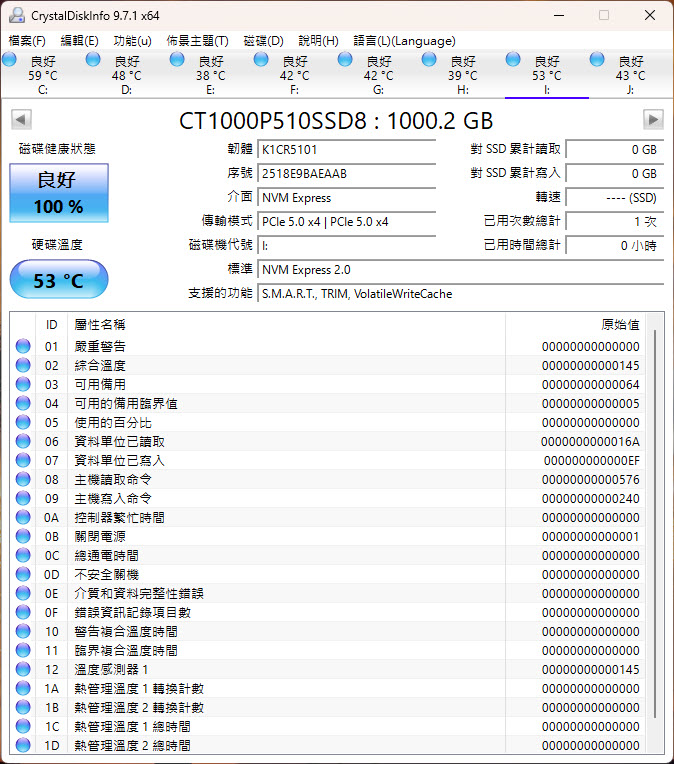Viewport: 674px width, 764px height.
Task: Click the 已用次數總計 value 1 次
Action: (615, 222)
